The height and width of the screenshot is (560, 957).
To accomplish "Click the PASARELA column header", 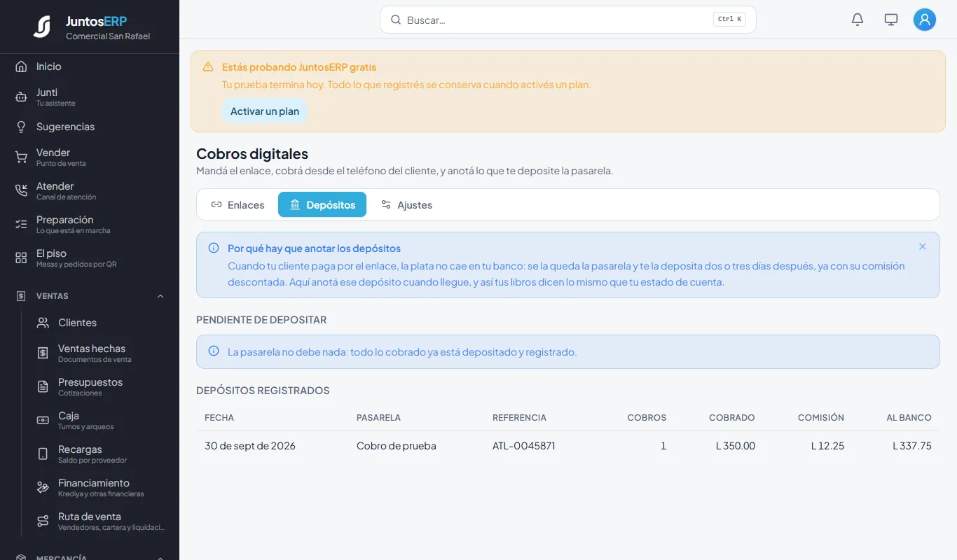I will pyautogui.click(x=378, y=417).
